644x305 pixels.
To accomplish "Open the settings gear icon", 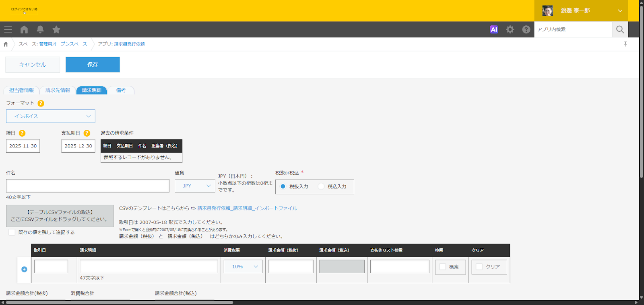I will click(510, 29).
